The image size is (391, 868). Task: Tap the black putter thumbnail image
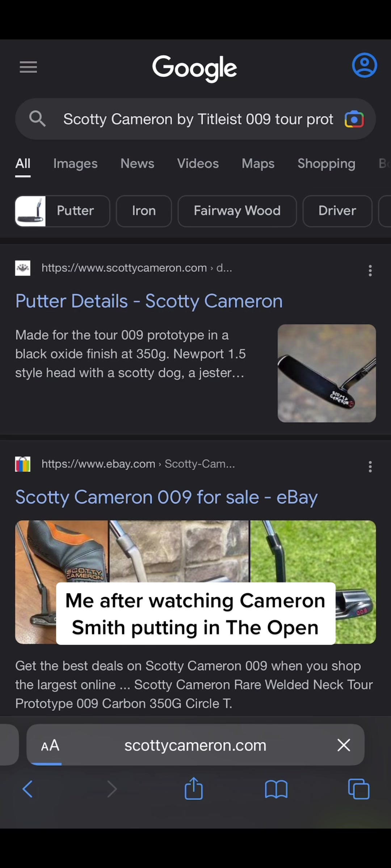pyautogui.click(x=327, y=373)
